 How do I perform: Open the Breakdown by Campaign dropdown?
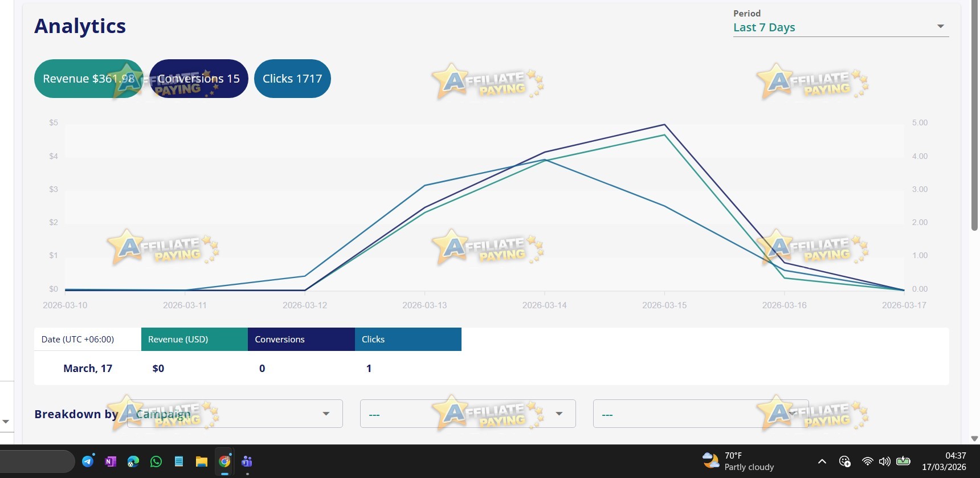(235, 414)
